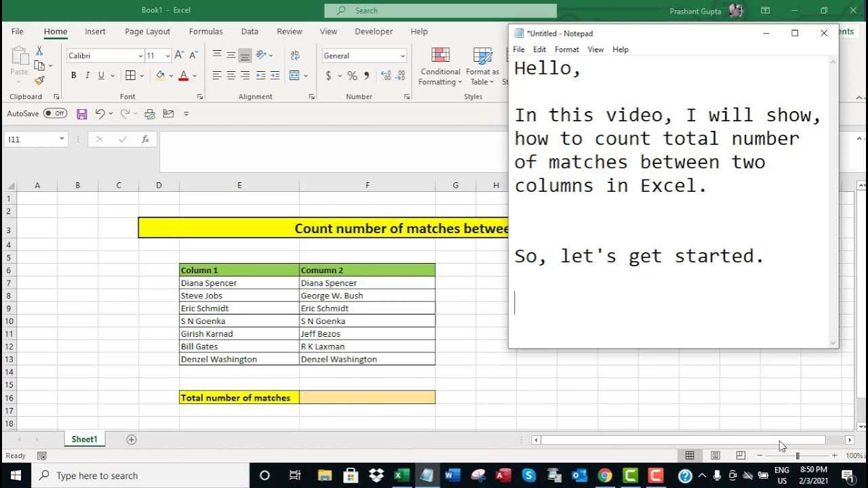Click the Email quick access icon
This screenshot has height=488, width=868.
[168, 114]
